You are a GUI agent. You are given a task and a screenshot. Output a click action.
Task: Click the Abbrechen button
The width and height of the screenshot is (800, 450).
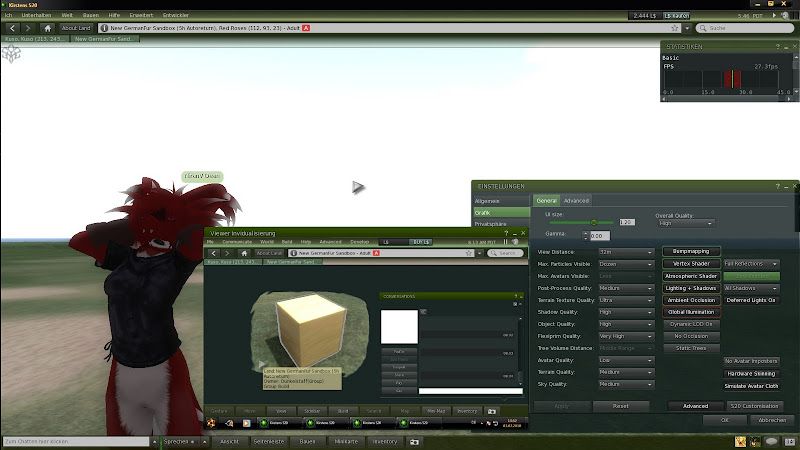(772, 420)
